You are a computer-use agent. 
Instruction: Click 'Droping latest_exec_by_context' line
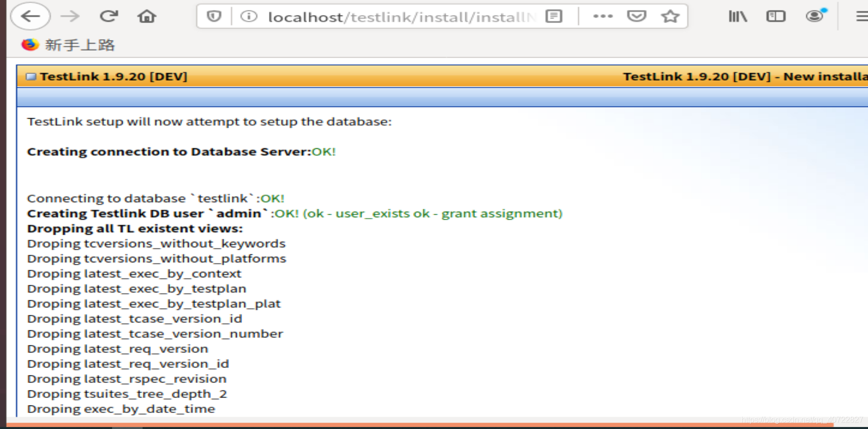click(x=134, y=274)
